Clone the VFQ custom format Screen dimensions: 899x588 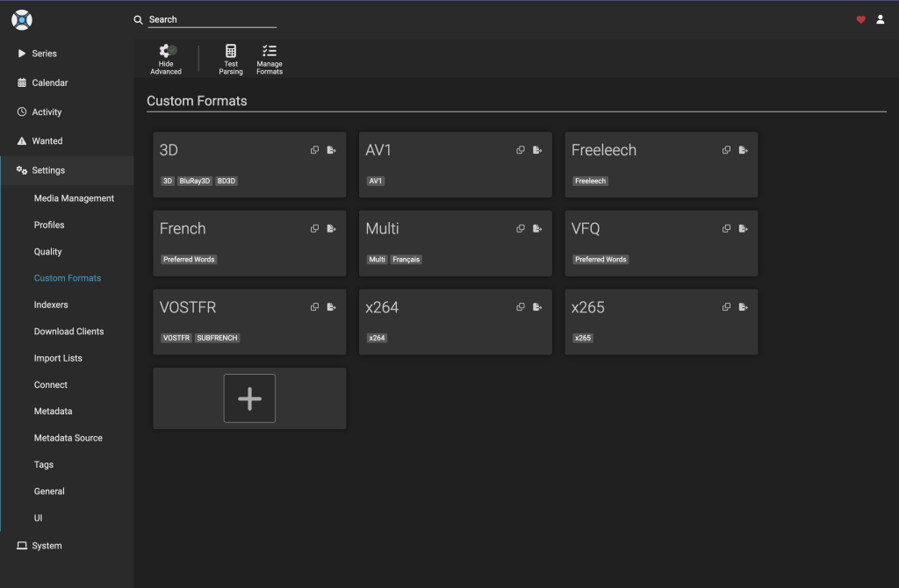pyautogui.click(x=726, y=229)
